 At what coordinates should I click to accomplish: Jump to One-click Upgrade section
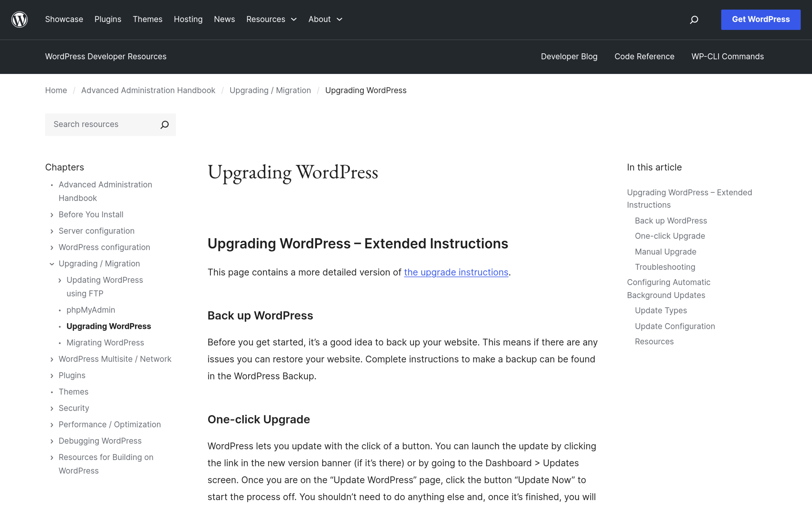click(x=670, y=236)
